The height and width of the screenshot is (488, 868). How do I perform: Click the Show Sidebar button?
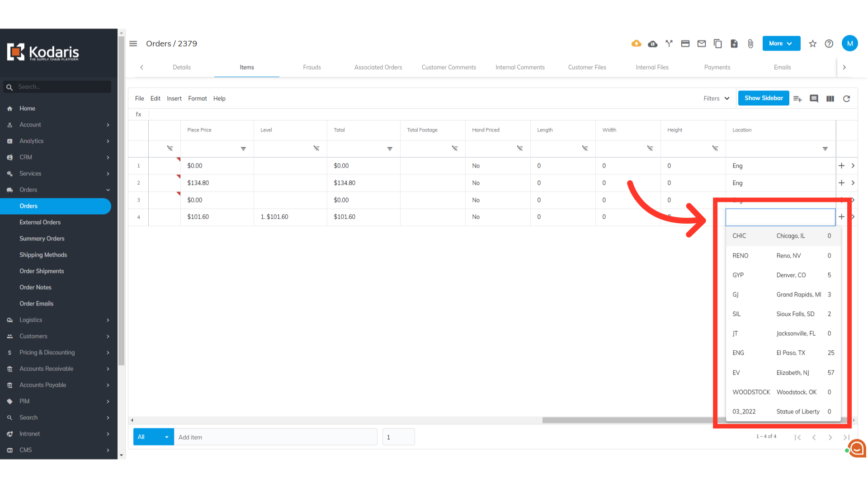(764, 98)
